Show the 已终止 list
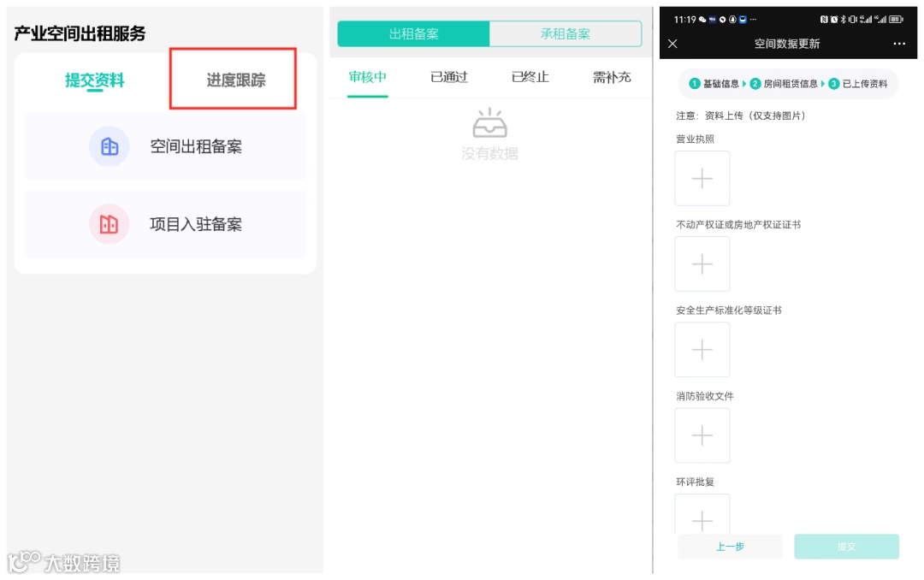Image resolution: width=924 pixels, height=580 pixels. tap(530, 77)
